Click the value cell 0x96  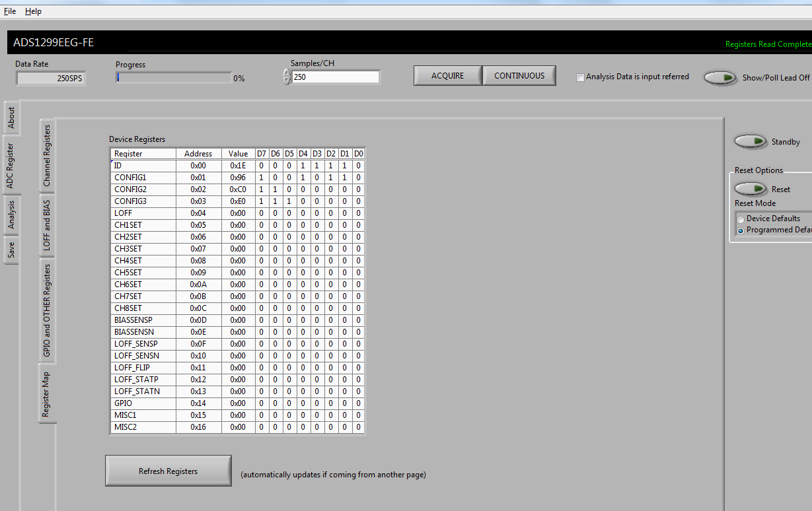tap(238, 178)
